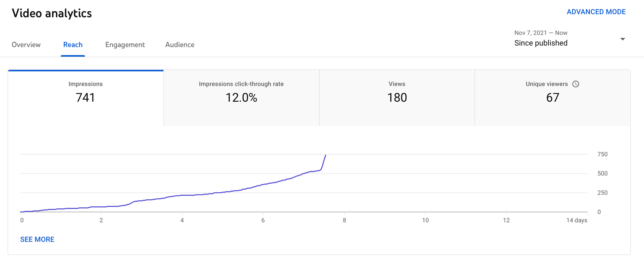
Task: Click the 12.0% click-through rate value
Action: coord(241,98)
